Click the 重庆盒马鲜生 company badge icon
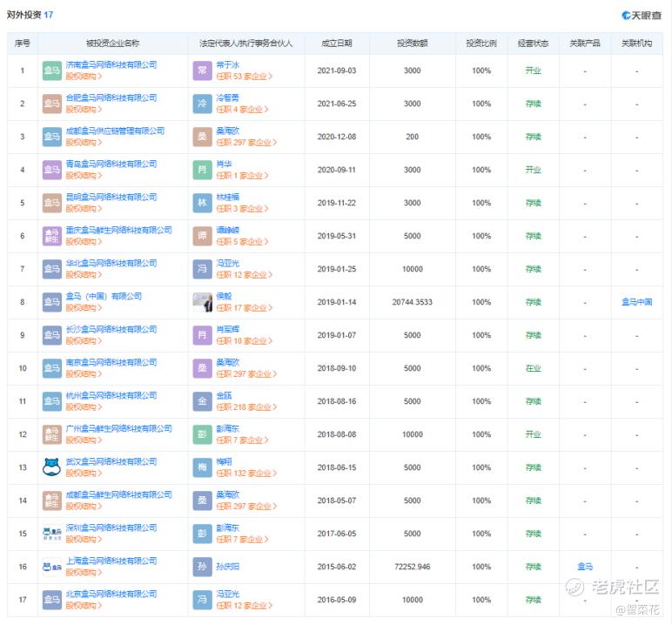 52,236
